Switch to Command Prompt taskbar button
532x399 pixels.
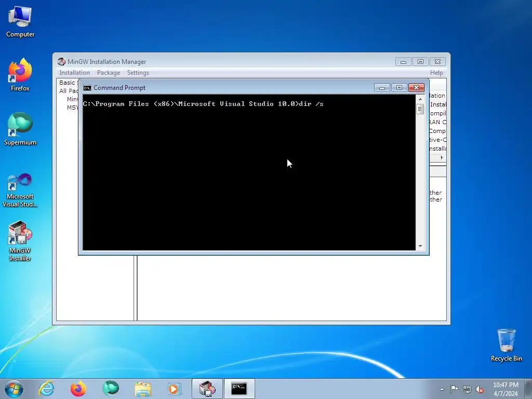(239, 389)
